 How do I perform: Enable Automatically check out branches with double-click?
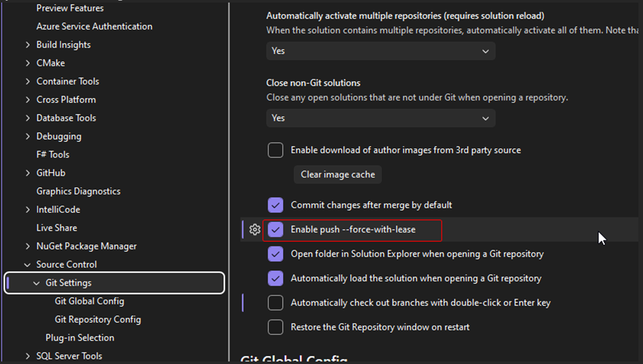[x=275, y=302]
